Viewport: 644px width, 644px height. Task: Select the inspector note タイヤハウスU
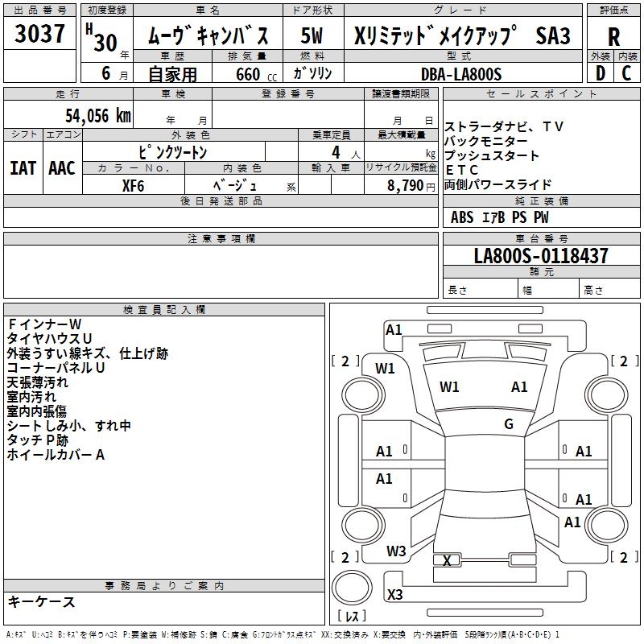(x=49, y=338)
